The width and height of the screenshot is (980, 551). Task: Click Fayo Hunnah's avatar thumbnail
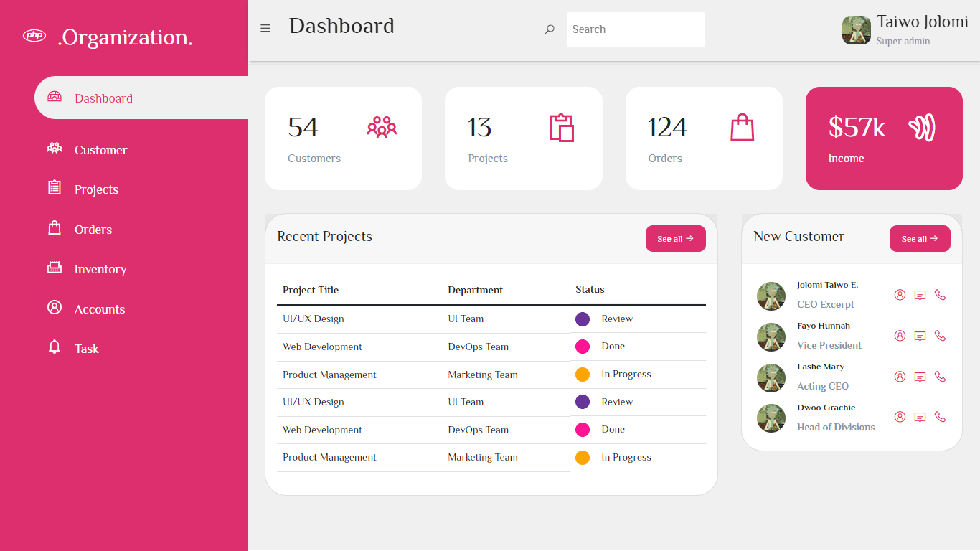(771, 336)
